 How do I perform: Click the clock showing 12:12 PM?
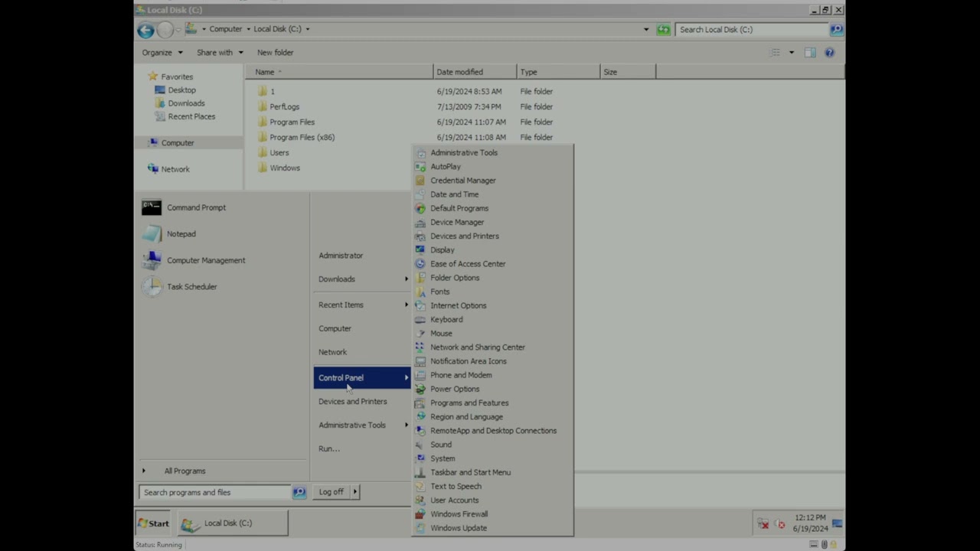pyautogui.click(x=810, y=517)
